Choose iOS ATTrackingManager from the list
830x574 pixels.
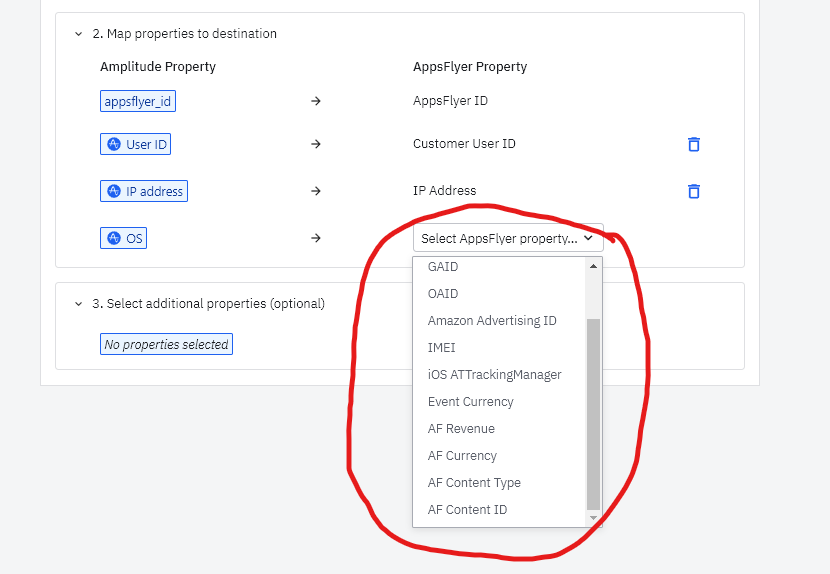(x=494, y=375)
